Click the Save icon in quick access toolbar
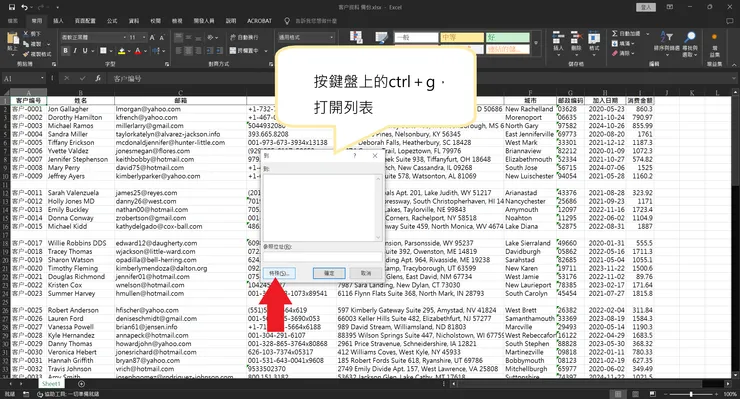 [x=11, y=7]
